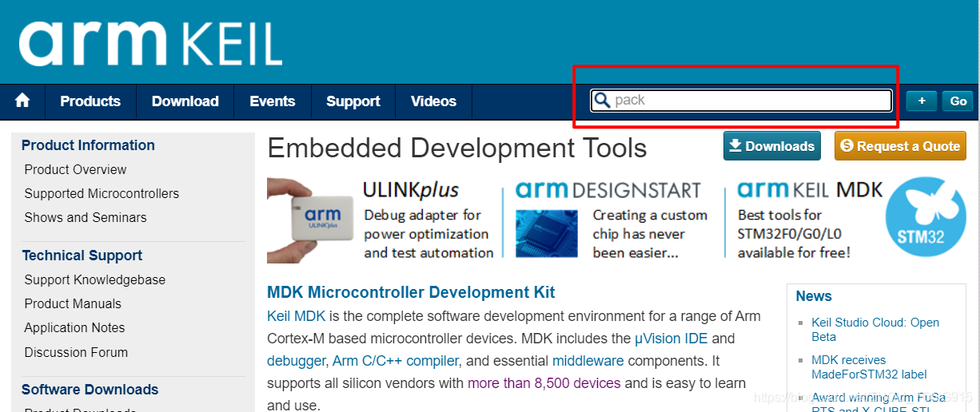The height and width of the screenshot is (412, 980).
Task: Open Product Manuals link
Action: tap(73, 303)
